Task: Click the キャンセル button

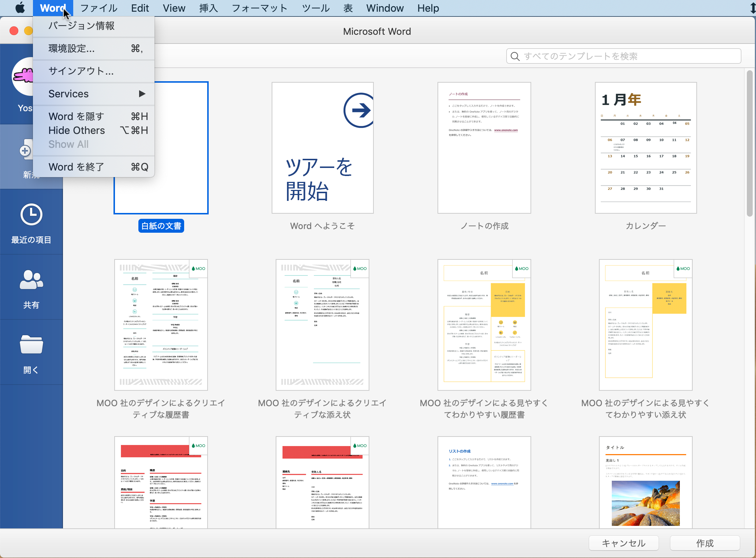Action: click(x=623, y=543)
